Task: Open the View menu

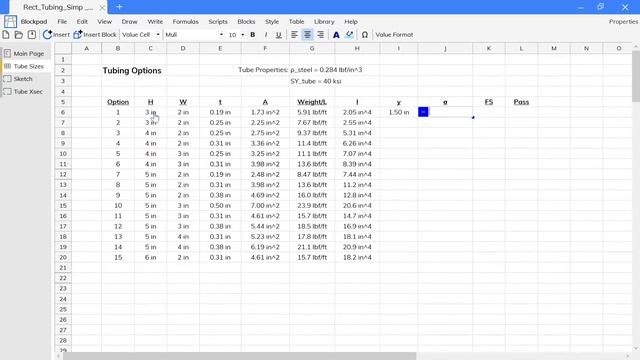Action: 104,22
